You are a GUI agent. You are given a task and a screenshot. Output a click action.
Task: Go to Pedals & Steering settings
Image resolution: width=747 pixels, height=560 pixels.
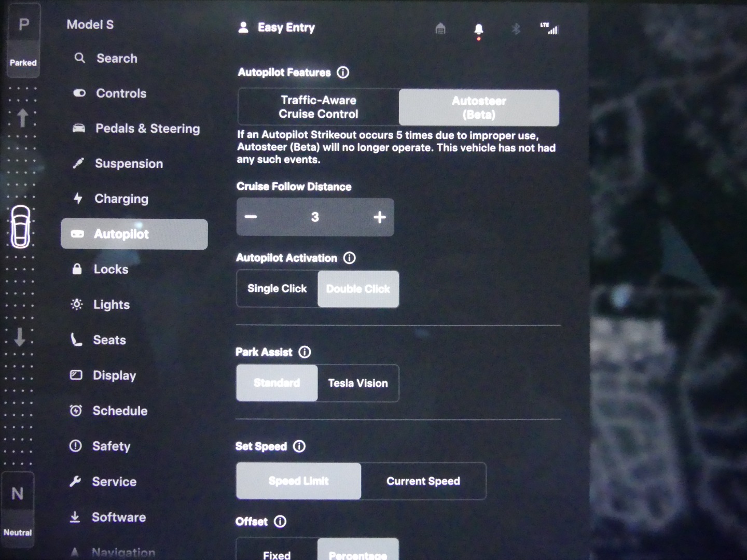[x=147, y=129]
